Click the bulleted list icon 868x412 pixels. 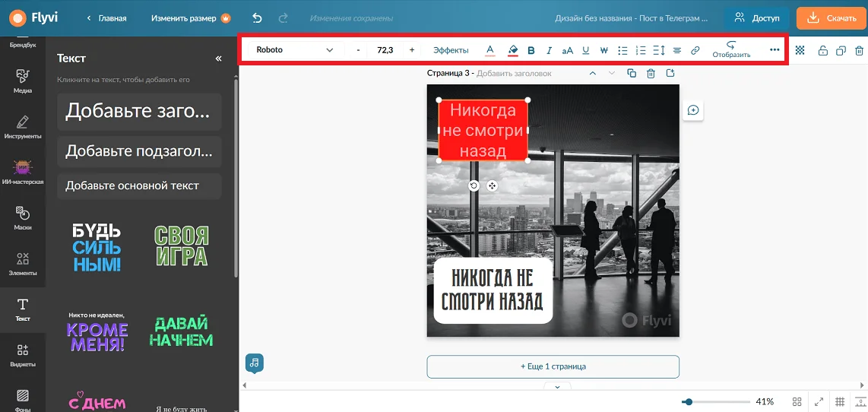point(622,50)
